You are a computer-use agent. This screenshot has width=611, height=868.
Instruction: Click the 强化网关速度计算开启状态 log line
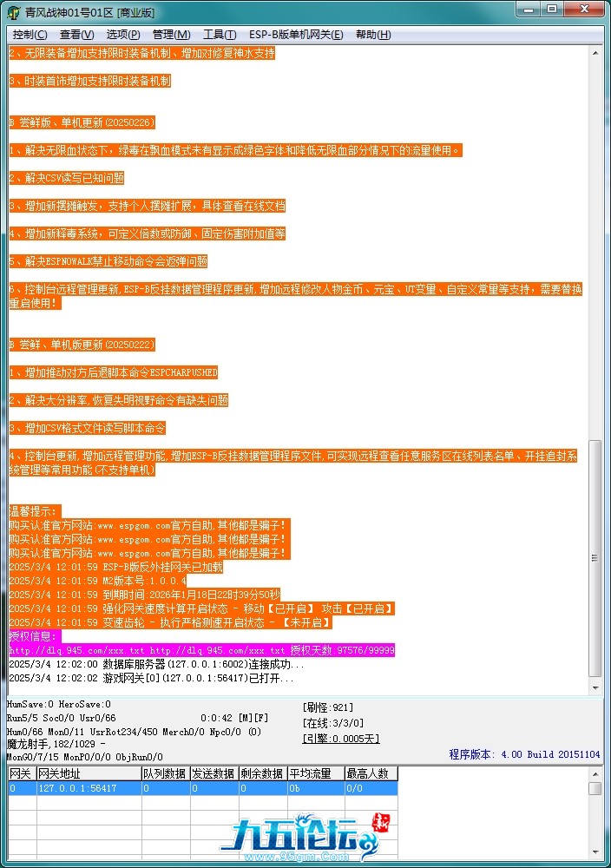coord(202,608)
